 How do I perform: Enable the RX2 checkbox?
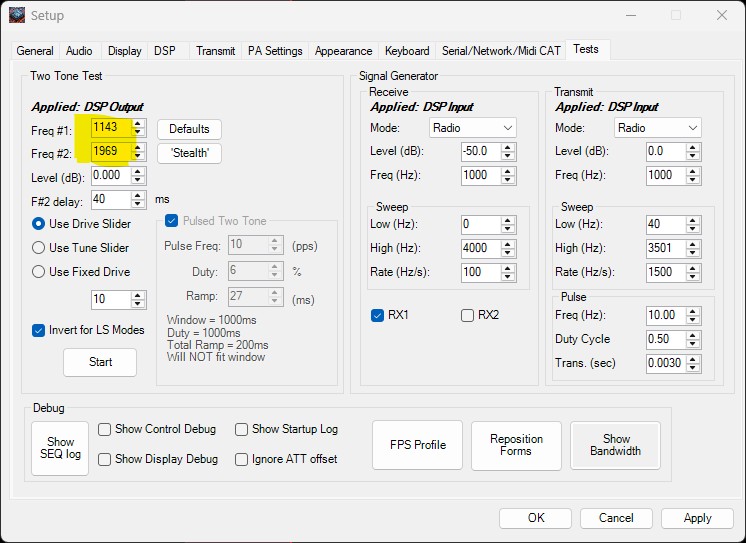point(467,315)
